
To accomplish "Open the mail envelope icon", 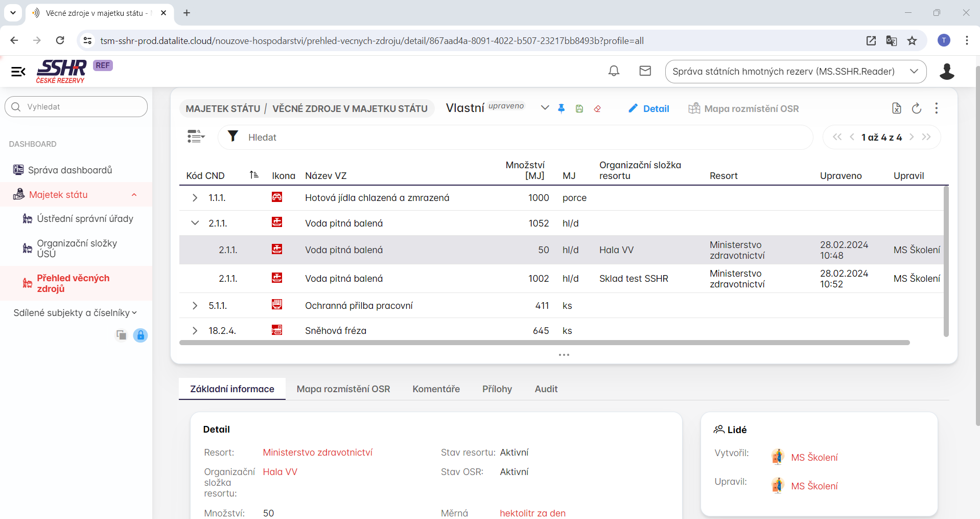I will (x=645, y=71).
